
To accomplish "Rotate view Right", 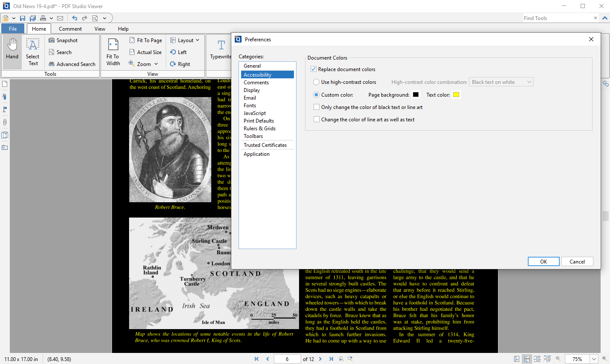I will pyautogui.click(x=180, y=64).
